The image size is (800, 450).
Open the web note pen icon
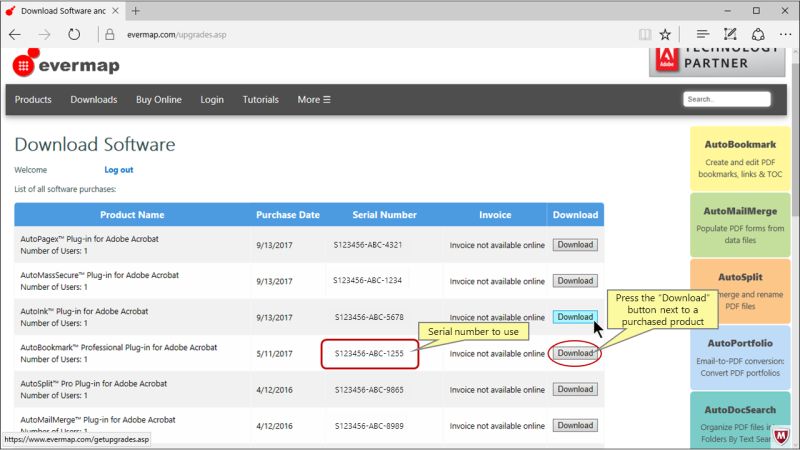pos(730,34)
